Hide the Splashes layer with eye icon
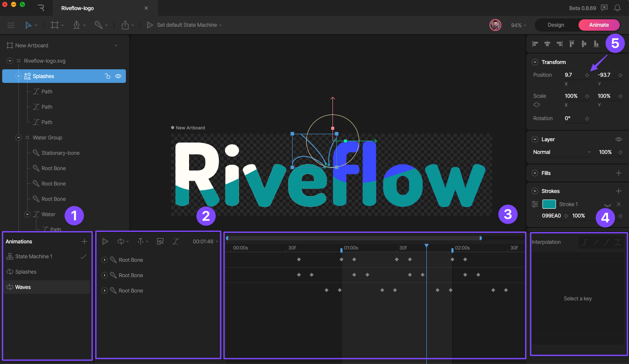The image size is (629, 364). tap(118, 76)
